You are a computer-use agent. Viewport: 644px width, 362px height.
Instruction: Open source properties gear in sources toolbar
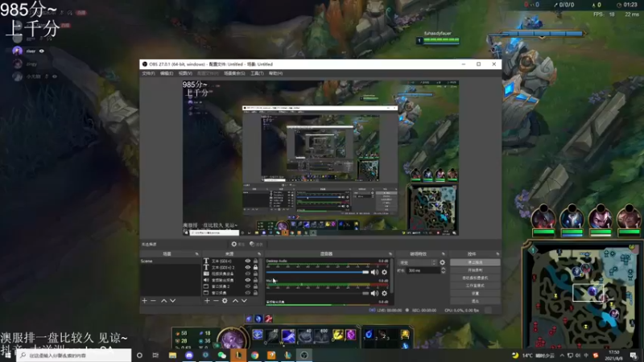pyautogui.click(x=225, y=301)
